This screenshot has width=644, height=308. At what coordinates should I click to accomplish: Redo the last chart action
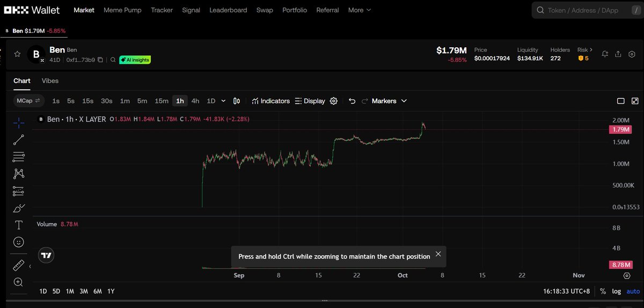pos(365,101)
